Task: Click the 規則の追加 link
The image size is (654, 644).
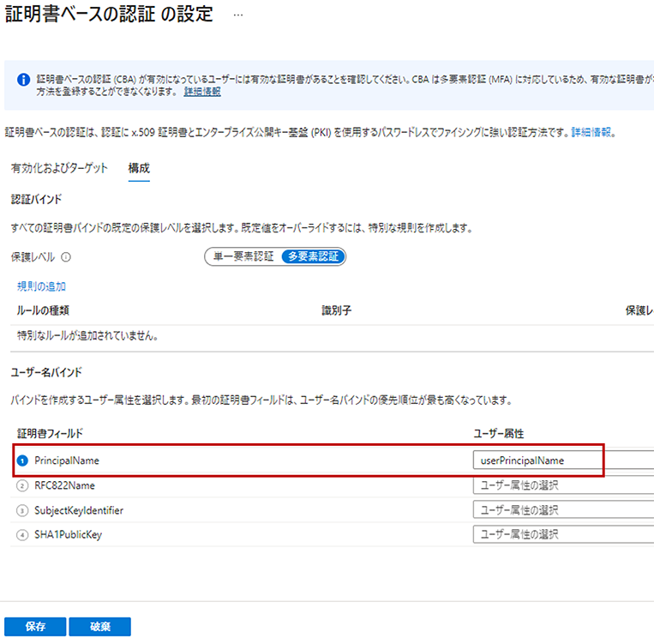Action: coord(41,286)
